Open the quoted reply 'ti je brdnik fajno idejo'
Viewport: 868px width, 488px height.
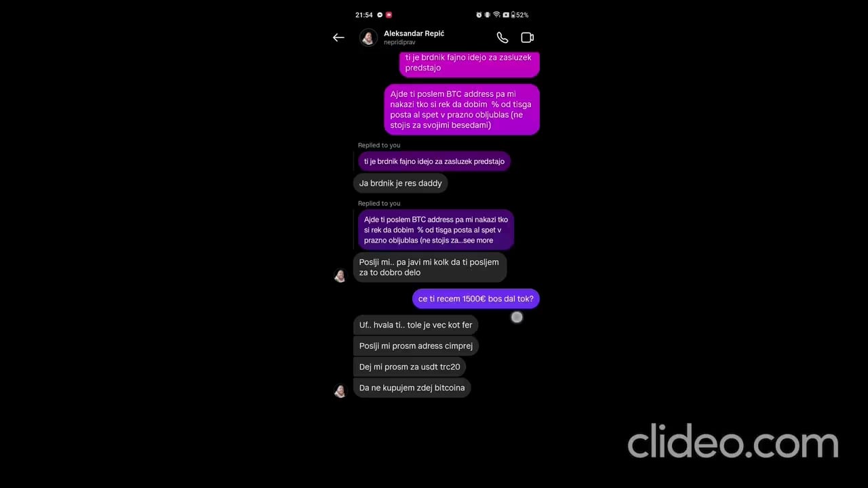(434, 161)
